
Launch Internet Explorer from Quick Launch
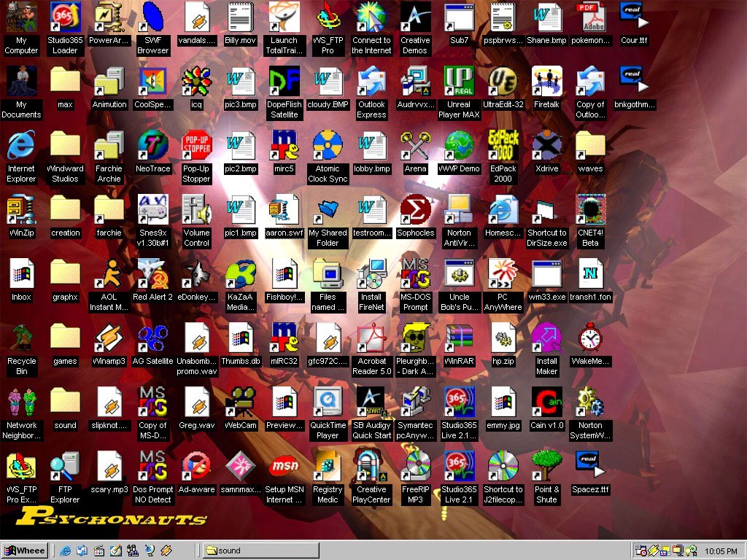pyautogui.click(x=65, y=551)
